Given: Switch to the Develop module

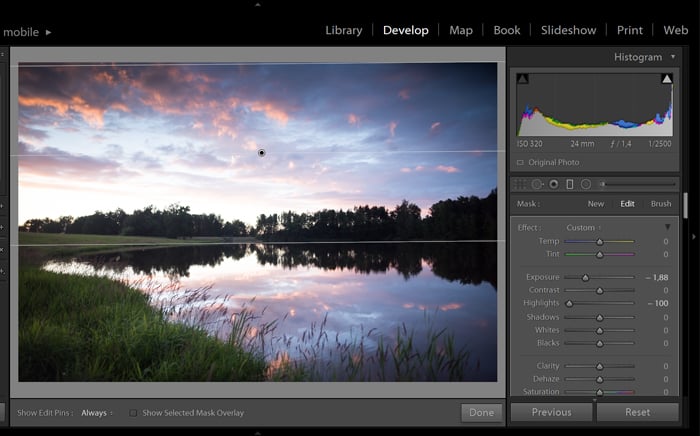Looking at the screenshot, I should click(406, 30).
